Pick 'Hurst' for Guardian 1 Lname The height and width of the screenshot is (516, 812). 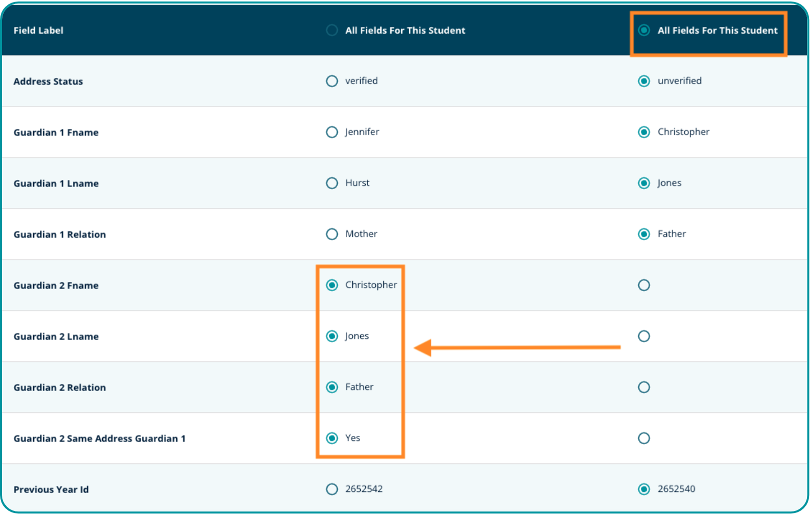(332, 183)
